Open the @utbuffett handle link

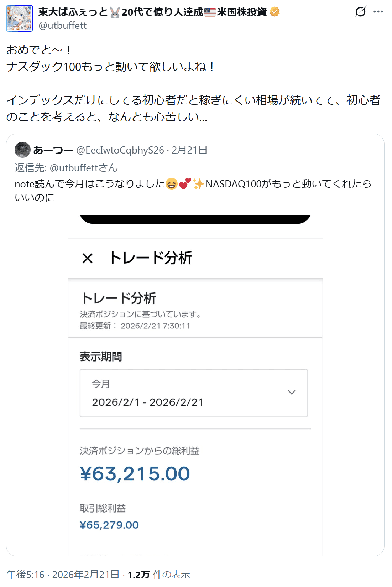[63, 26]
